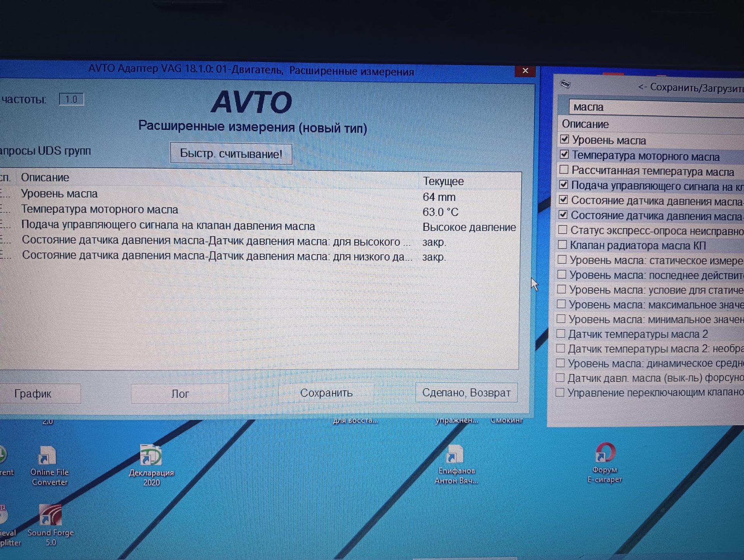The image size is (744, 560).
Task: Enable Датчик температуры масла 2 checkbox
Action: click(x=560, y=333)
